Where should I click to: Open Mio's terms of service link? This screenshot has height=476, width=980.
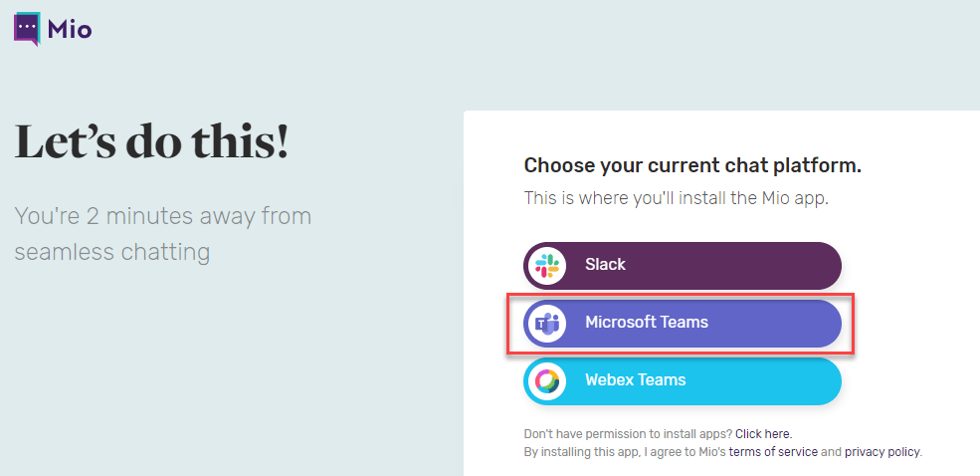[x=773, y=452]
